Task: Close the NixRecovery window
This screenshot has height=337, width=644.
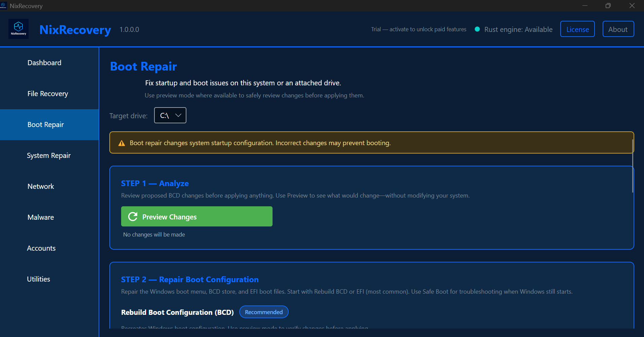Action: click(632, 6)
